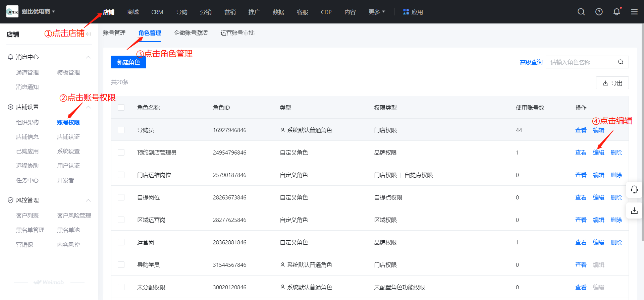Image resolution: width=644 pixels, height=300 pixels.
Task: Click role ID 28263673846 cell
Action: pyautogui.click(x=229, y=197)
